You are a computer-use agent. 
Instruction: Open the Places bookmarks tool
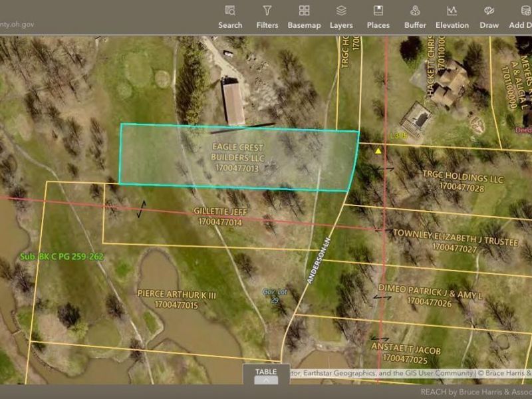pos(378,17)
